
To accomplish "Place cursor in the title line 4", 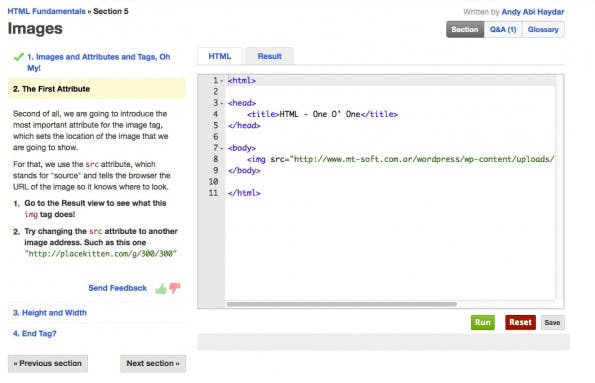I will [322, 114].
